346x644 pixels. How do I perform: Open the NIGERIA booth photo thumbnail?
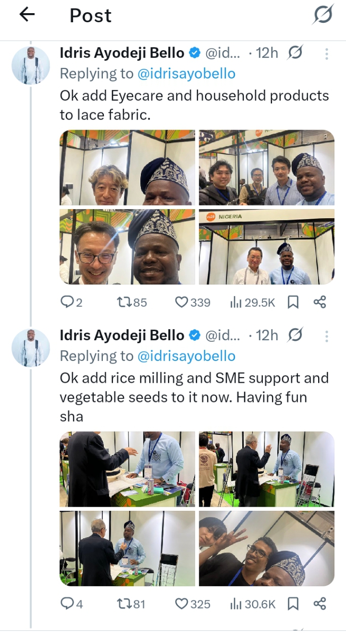(267, 247)
